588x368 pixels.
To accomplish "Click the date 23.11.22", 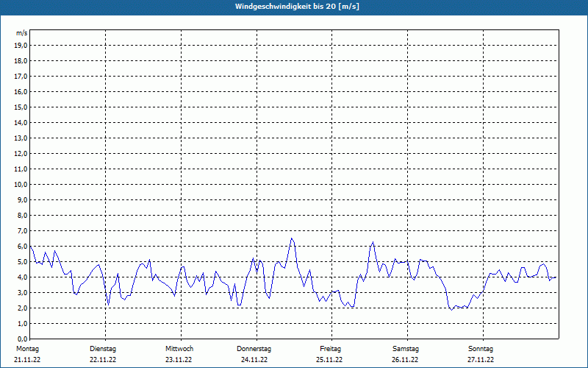I will [x=179, y=360].
